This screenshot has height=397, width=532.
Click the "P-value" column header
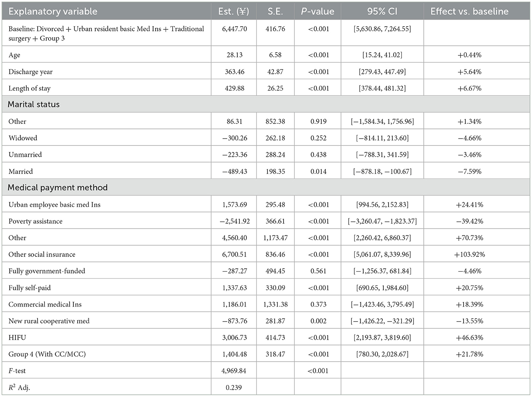point(317,12)
